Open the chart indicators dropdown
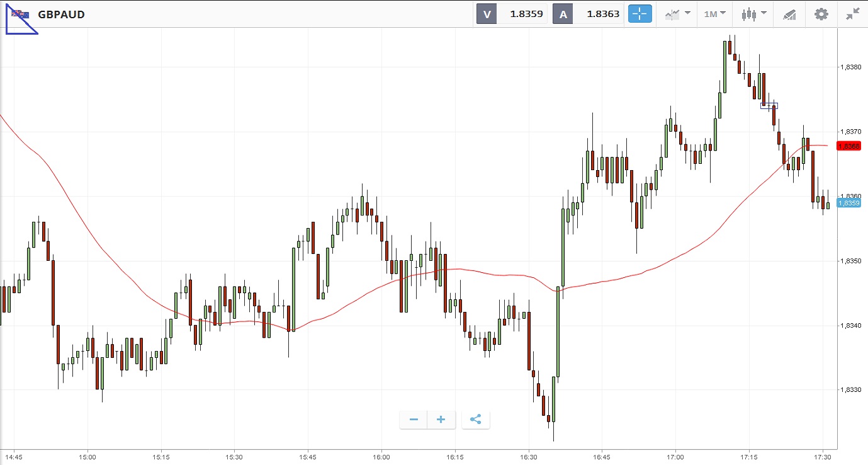The width and height of the screenshot is (868, 465). (x=677, y=14)
